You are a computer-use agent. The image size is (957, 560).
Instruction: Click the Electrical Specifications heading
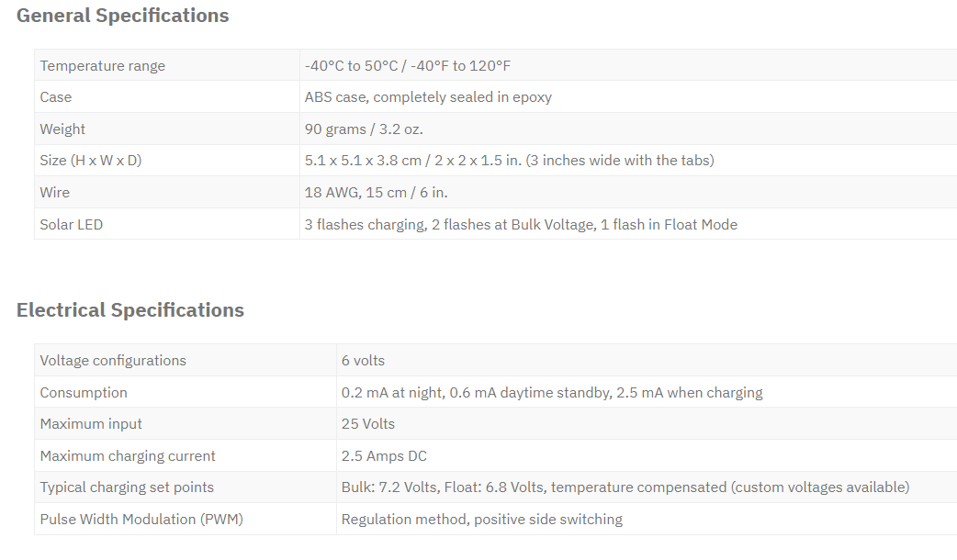click(x=130, y=310)
